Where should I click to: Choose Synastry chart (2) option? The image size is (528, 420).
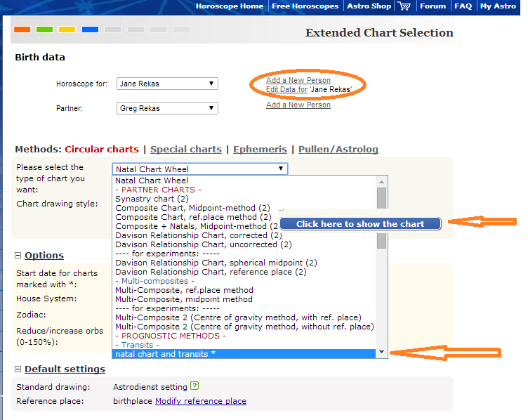tap(244, 199)
